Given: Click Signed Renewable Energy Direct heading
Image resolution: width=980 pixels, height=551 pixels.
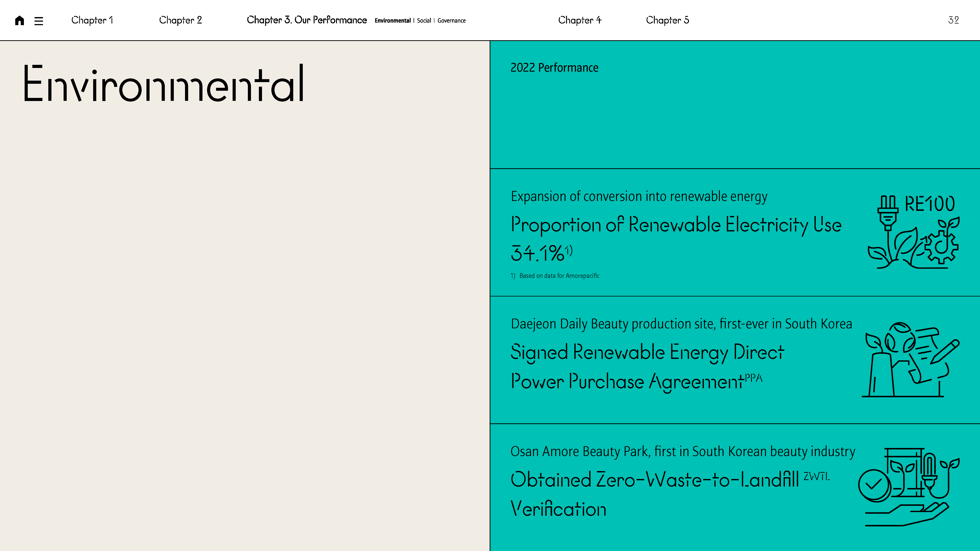Looking at the screenshot, I should 647,352.
